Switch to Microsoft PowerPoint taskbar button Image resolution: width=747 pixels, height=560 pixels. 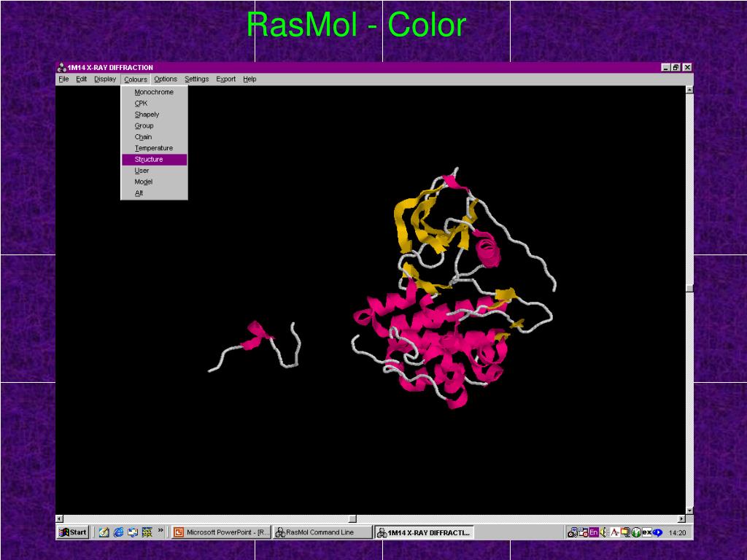(221, 532)
